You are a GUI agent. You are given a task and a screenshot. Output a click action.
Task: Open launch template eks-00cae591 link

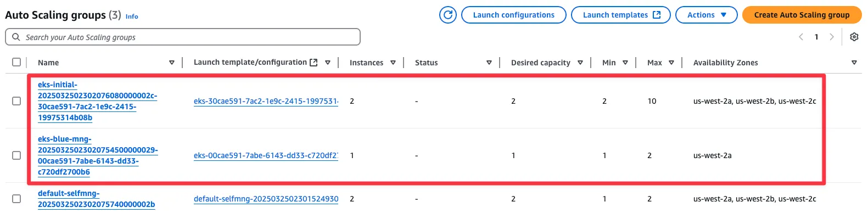[266, 155]
